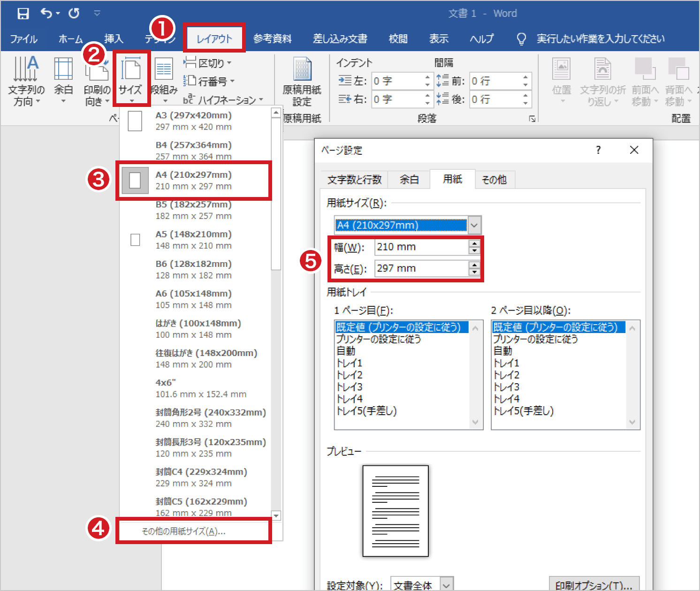Viewport: 700px width, 591px height.
Task: Switch to the レイアウト ribbon tab
Action: click(214, 38)
